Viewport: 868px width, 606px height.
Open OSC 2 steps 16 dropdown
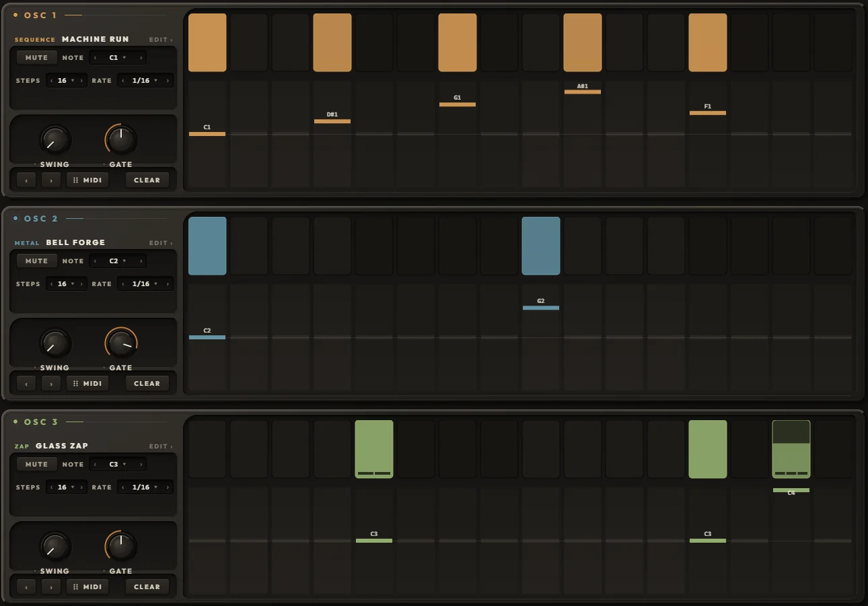66,284
